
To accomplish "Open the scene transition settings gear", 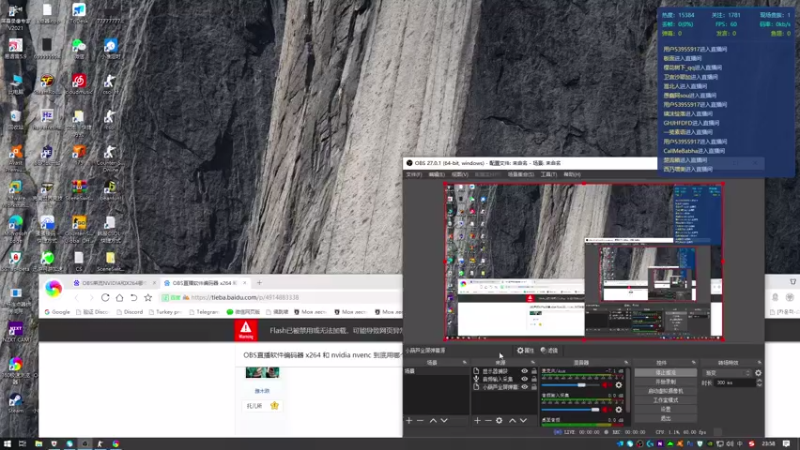I will click(758, 373).
